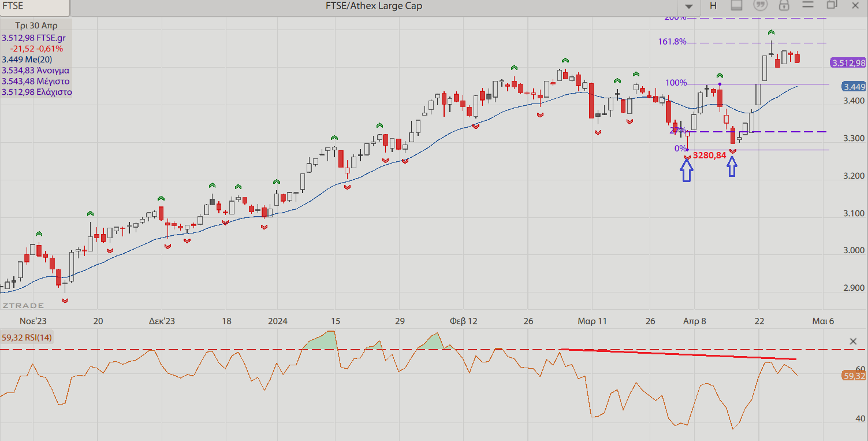This screenshot has height=441, width=868.
Task: Click the Νοε'23 date axis label
Action: [x=33, y=321]
